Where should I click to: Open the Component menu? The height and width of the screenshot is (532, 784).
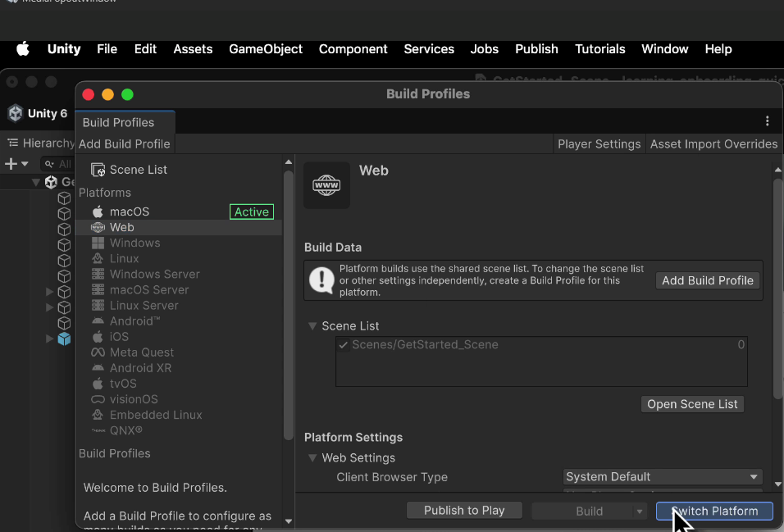(x=353, y=49)
